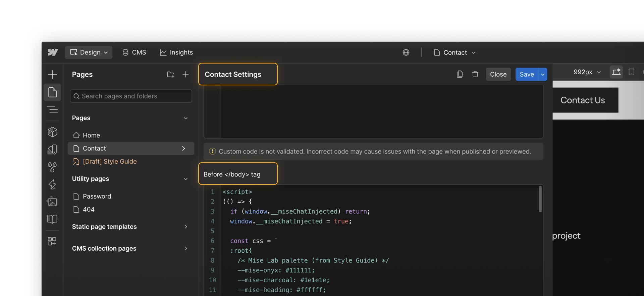This screenshot has height=296, width=644.
Task: Duplicate the Contact page via copy icon
Action: [x=460, y=74]
